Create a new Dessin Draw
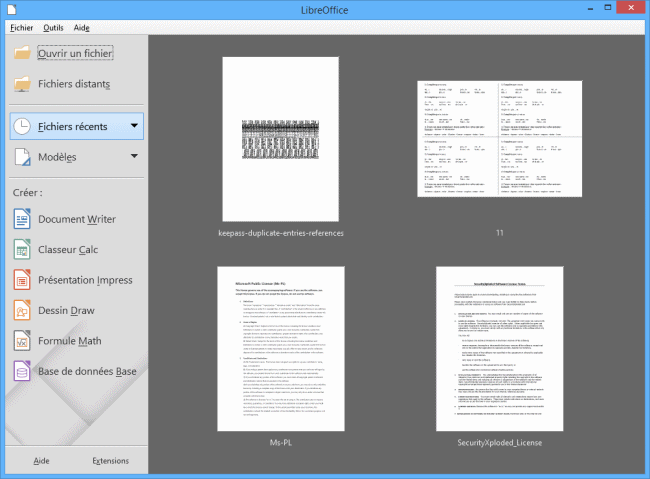The width and height of the screenshot is (650, 479). pyautogui.click(x=66, y=310)
